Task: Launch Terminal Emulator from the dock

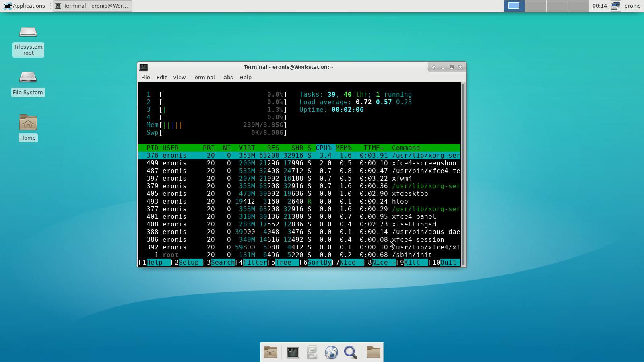Action: tap(293, 352)
